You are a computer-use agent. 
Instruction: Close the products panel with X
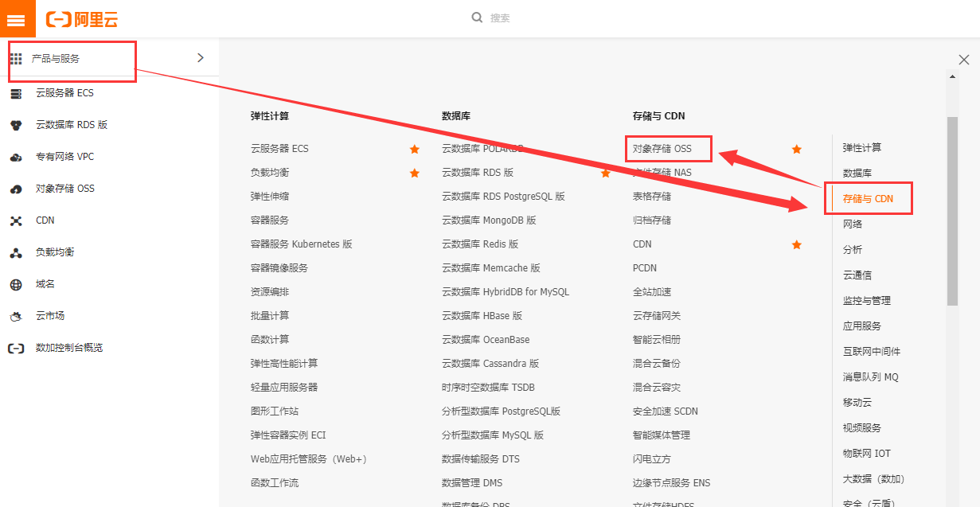[x=963, y=60]
